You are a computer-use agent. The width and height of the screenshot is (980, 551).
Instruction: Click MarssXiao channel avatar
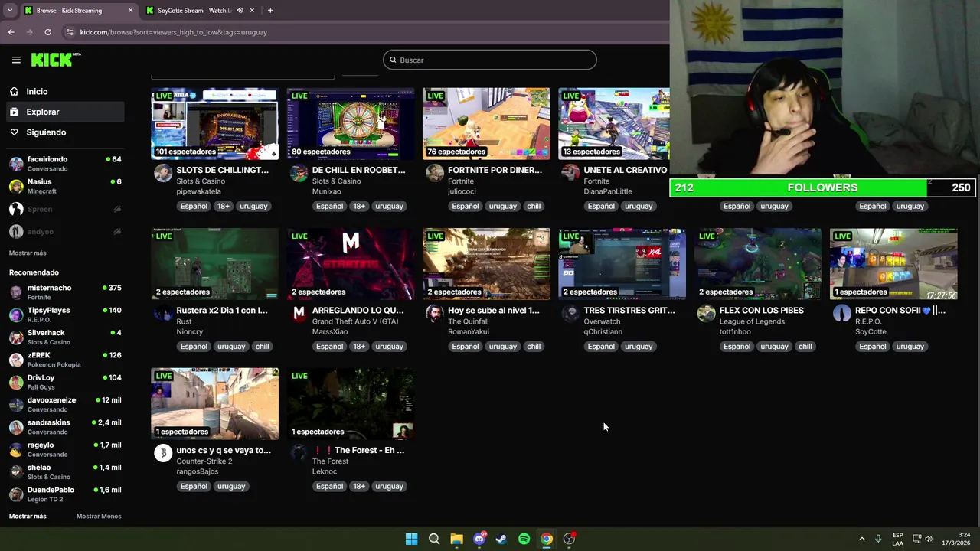click(299, 313)
